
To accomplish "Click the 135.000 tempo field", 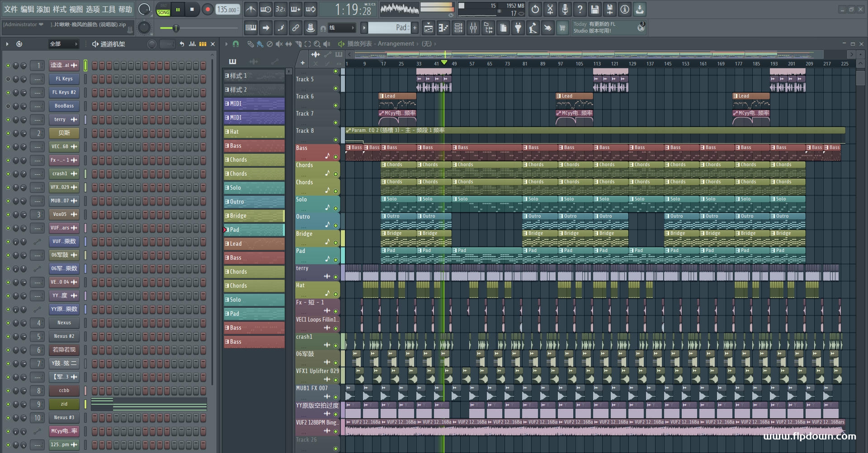I will click(x=227, y=9).
